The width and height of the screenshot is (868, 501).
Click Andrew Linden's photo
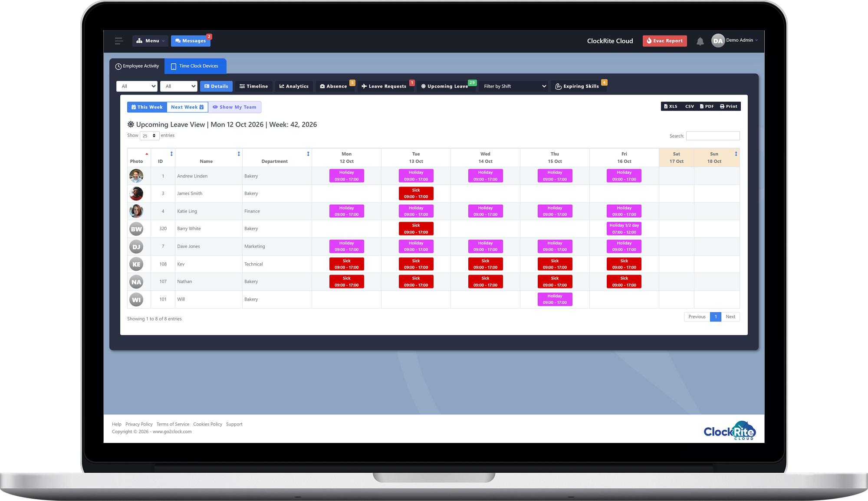136,176
